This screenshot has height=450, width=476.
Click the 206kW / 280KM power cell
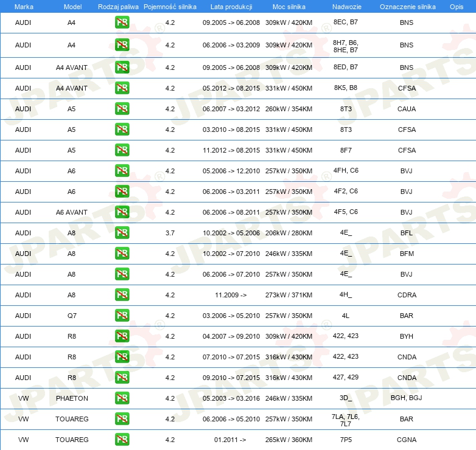click(x=289, y=233)
